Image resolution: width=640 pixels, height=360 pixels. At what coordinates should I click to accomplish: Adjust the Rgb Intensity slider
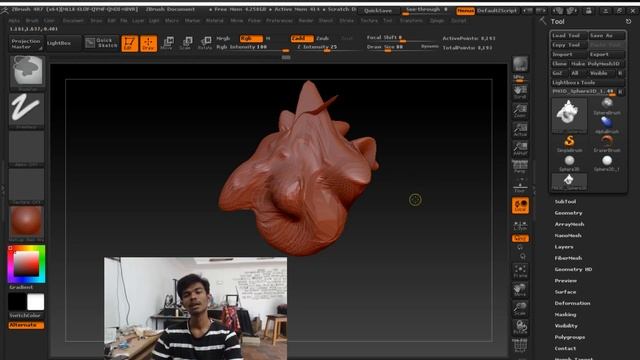click(252, 47)
